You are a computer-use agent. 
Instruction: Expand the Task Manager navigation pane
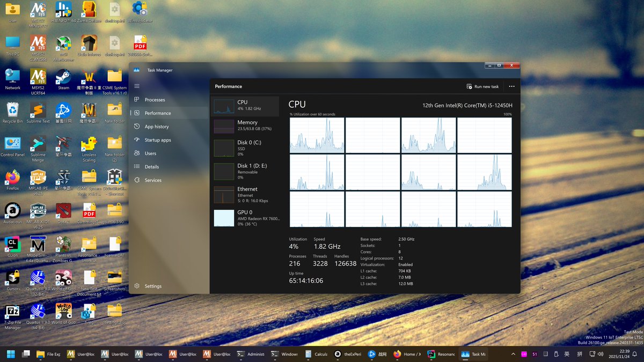coord(137,86)
